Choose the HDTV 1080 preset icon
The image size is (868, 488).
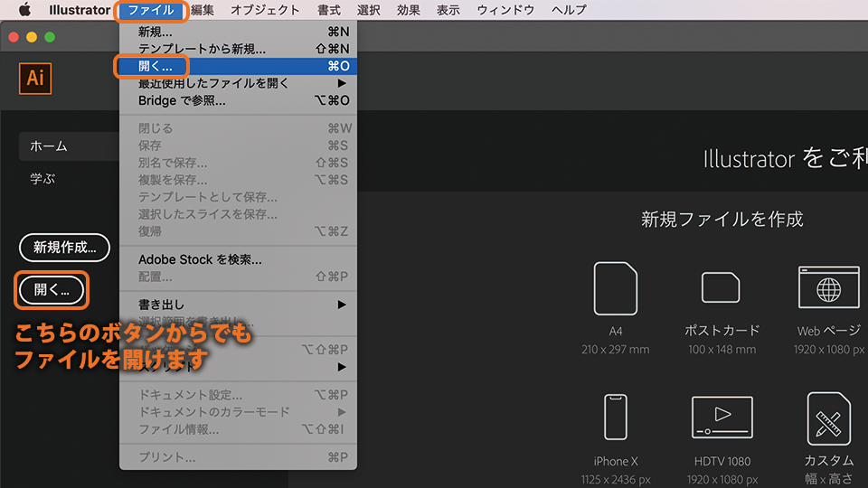point(722,417)
